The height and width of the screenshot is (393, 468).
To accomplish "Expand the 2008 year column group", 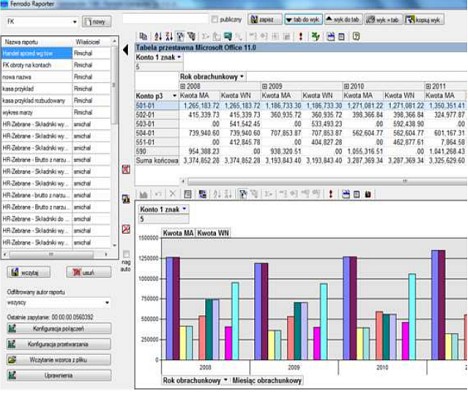I will 183,86.
